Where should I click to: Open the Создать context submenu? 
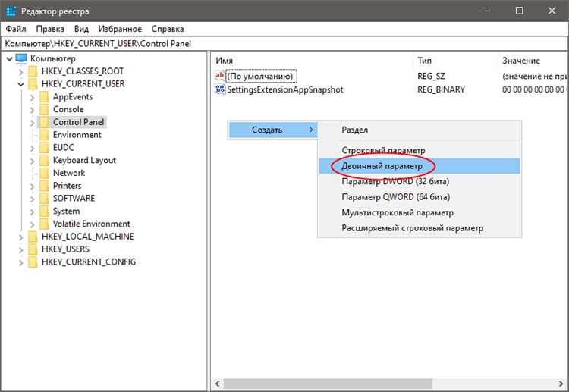[x=272, y=130]
